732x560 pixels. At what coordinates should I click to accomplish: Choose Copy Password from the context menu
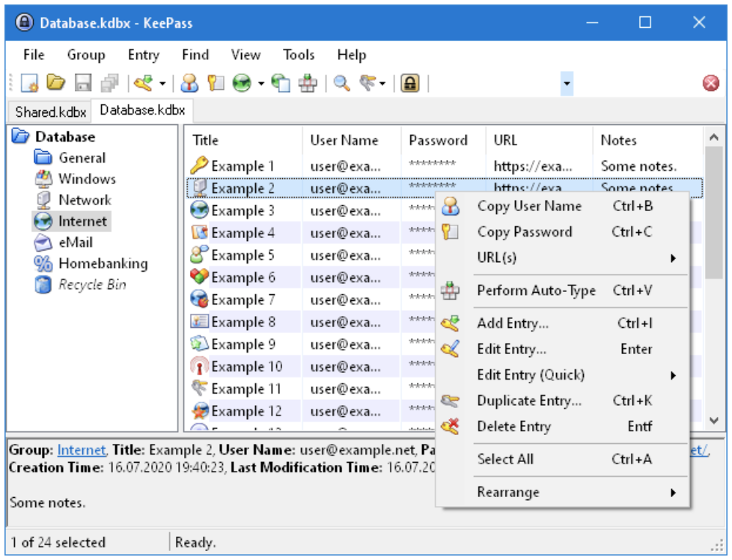[524, 232]
